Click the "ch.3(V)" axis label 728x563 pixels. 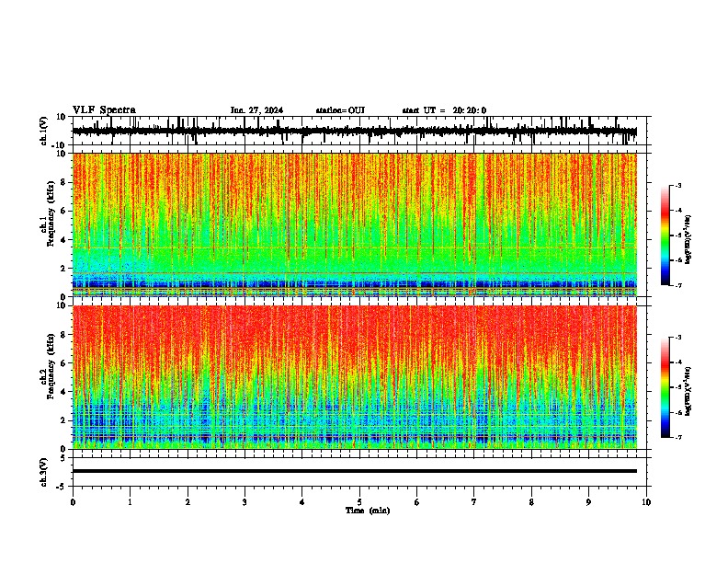44,472
